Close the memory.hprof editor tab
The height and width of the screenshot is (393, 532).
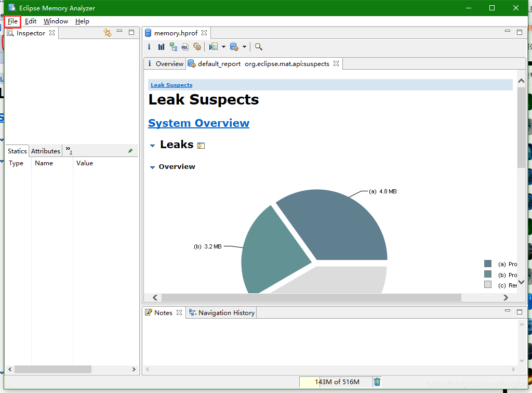pyautogui.click(x=204, y=33)
